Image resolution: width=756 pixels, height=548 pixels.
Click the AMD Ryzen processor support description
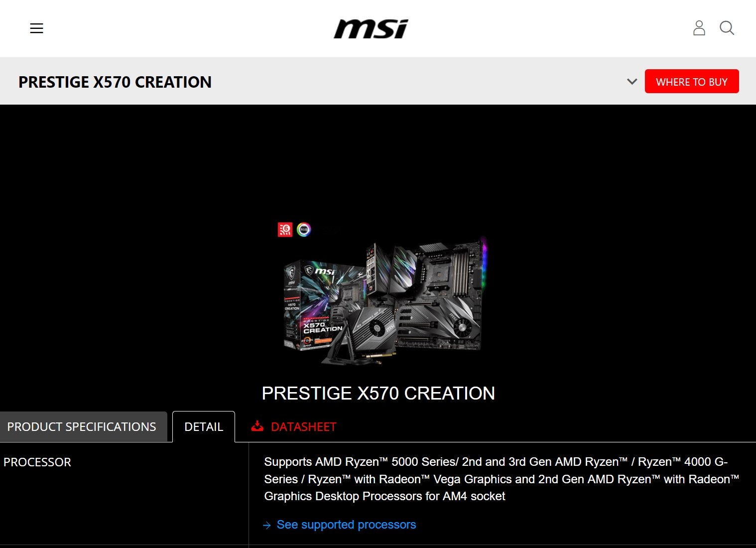point(502,479)
